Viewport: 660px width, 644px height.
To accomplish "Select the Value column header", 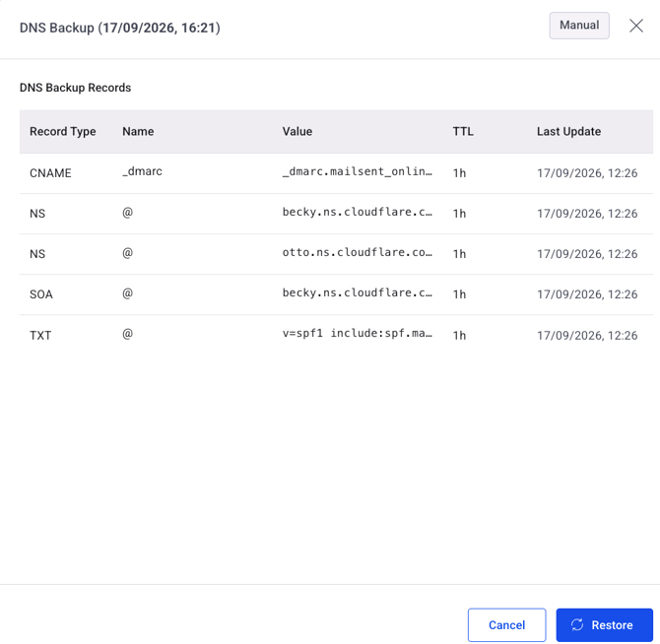I will click(x=297, y=132).
